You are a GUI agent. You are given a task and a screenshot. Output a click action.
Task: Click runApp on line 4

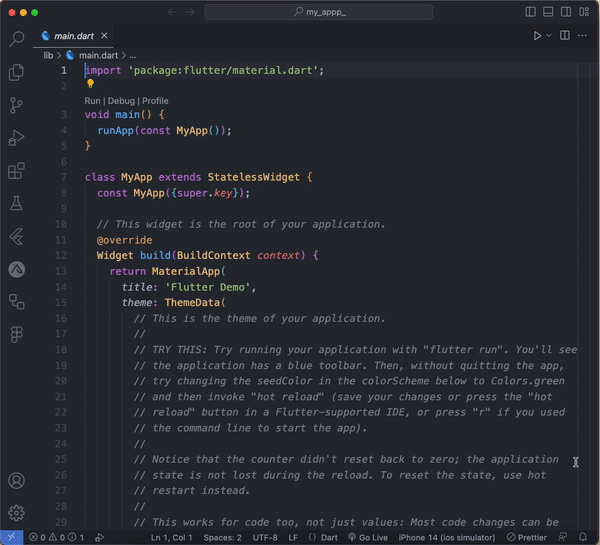coord(116,131)
